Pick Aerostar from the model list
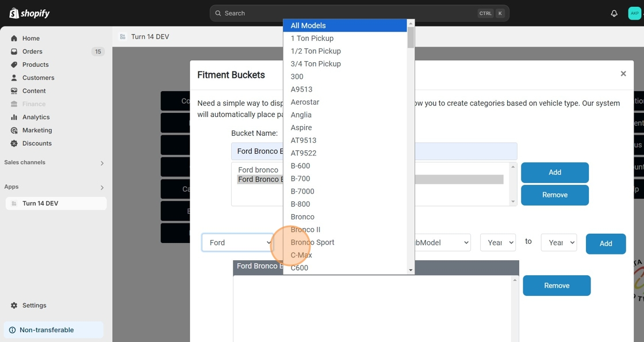 pyautogui.click(x=345, y=102)
